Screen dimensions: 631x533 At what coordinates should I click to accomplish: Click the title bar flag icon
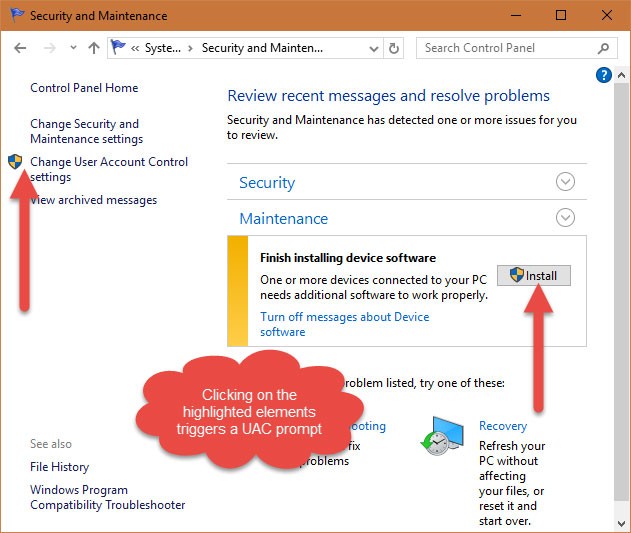click(17, 15)
